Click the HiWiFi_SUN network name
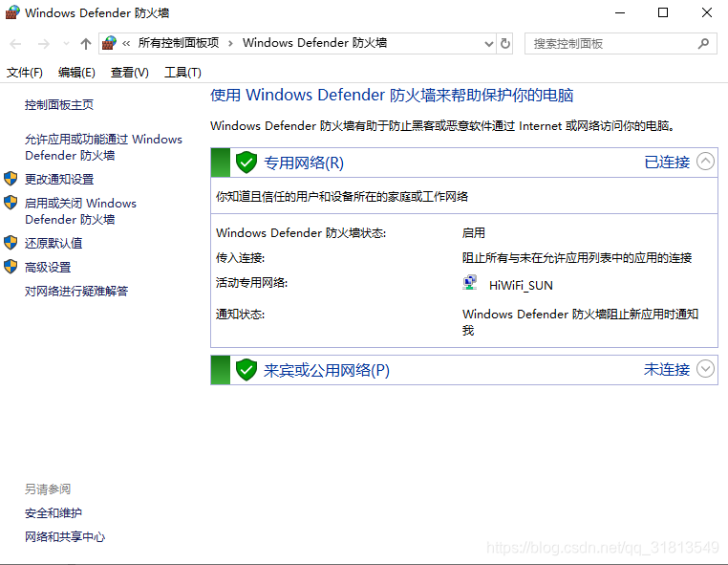This screenshot has height=565, width=728. 521,285
